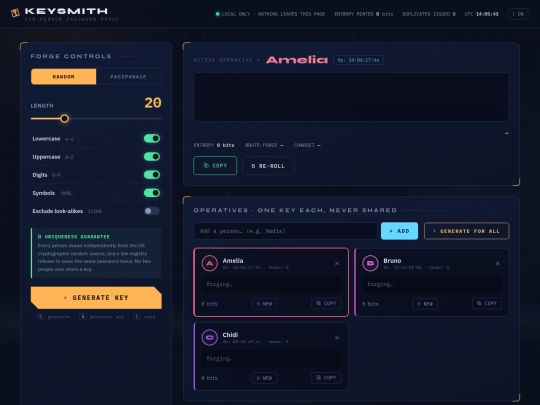This screenshot has height=405, width=540.
Task: Remove the Chidi operative card
Action: coord(337,338)
